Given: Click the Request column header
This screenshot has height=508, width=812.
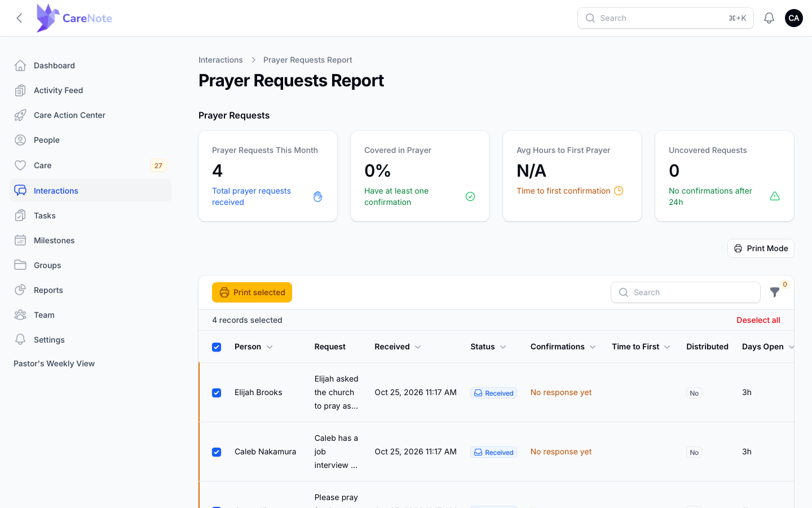Looking at the screenshot, I should point(330,347).
